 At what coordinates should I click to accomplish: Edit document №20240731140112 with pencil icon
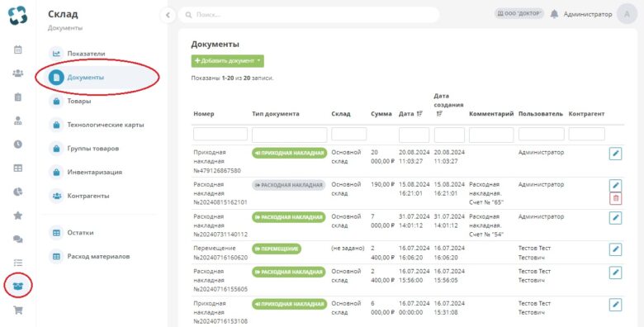click(x=615, y=218)
